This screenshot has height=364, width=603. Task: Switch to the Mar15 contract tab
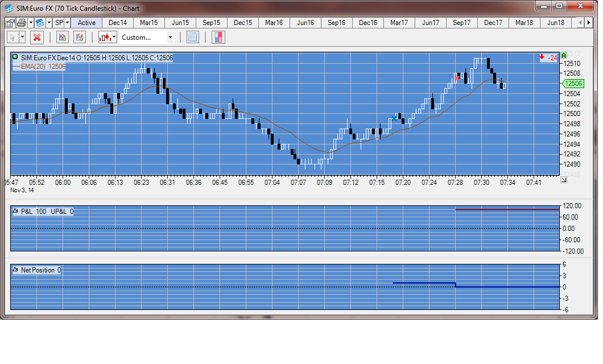tap(149, 23)
